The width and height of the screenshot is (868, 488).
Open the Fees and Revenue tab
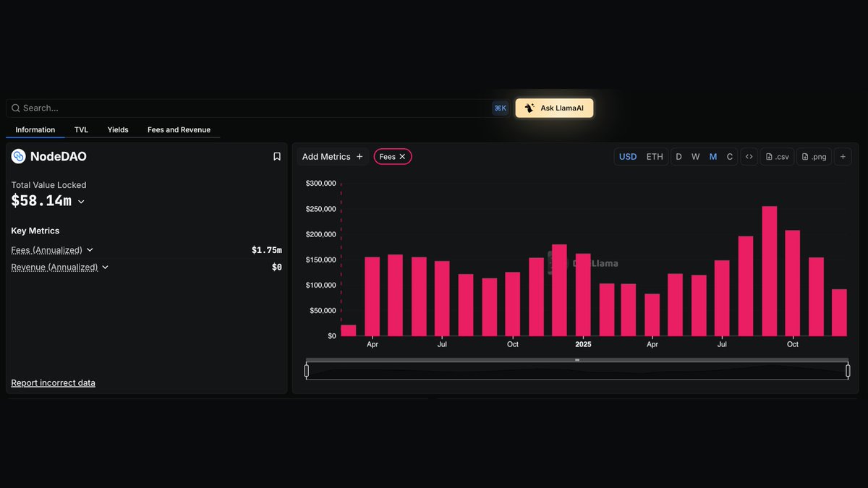point(178,129)
